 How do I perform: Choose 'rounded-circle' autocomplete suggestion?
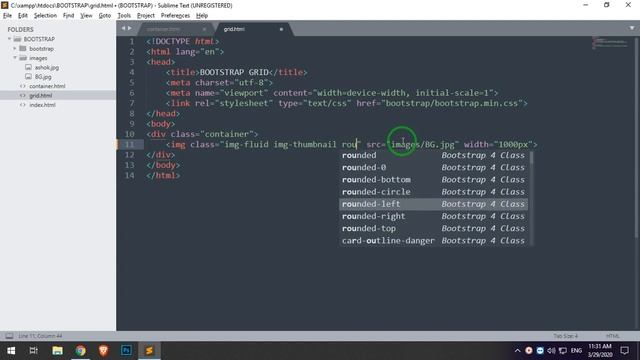[433, 192]
